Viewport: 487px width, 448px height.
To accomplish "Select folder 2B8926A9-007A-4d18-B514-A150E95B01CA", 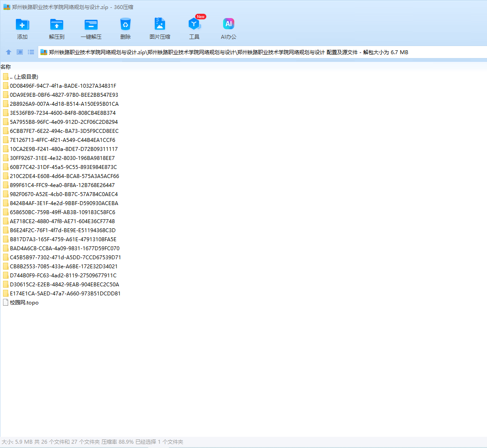I will click(x=61, y=104).
